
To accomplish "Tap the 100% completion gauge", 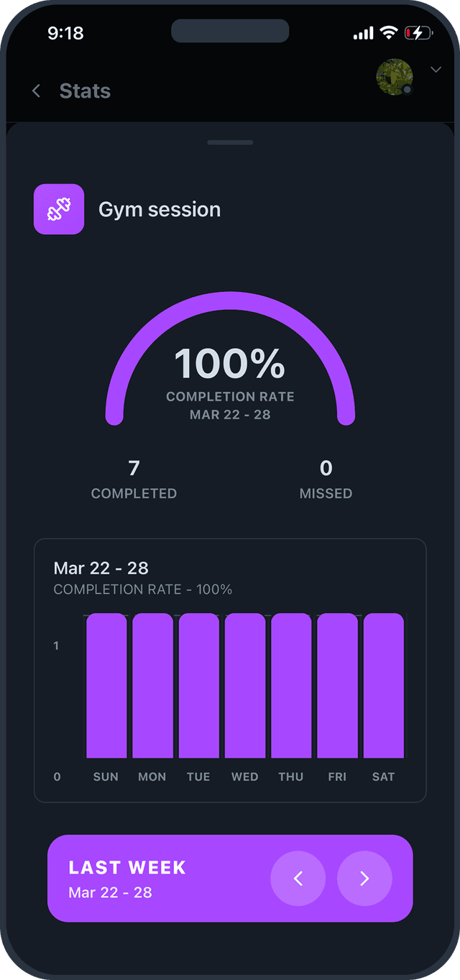I will 230,363.
